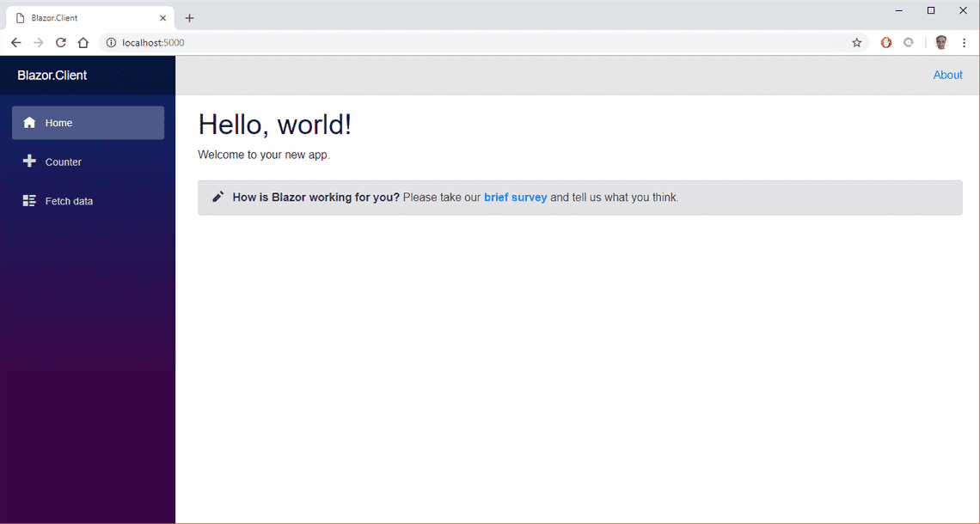Click the plus icon next to Counter

coord(30,161)
